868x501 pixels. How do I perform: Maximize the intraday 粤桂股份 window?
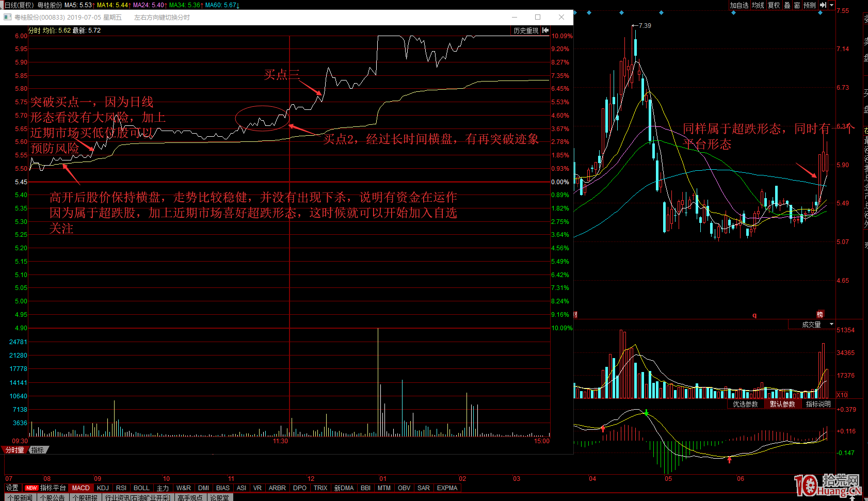point(538,17)
